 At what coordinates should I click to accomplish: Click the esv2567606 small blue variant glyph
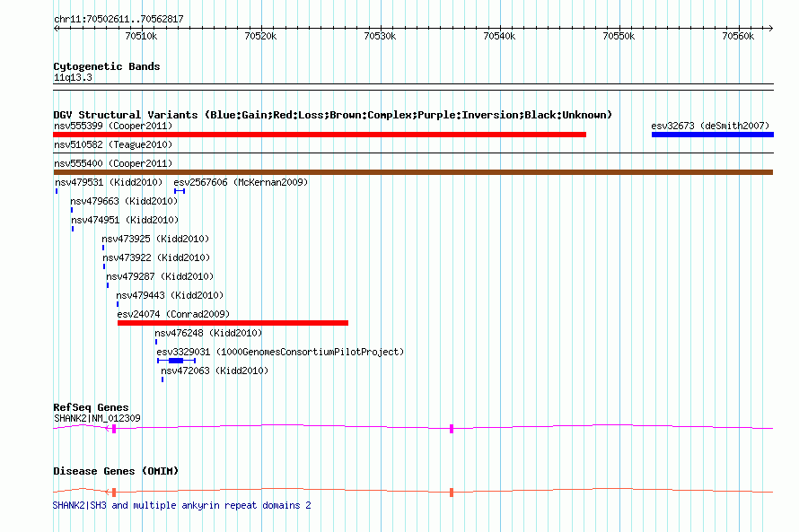point(180,191)
